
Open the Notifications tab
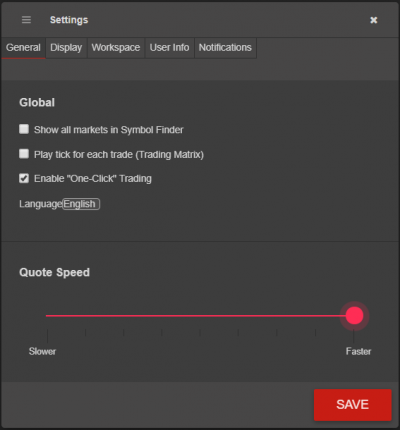pos(225,48)
